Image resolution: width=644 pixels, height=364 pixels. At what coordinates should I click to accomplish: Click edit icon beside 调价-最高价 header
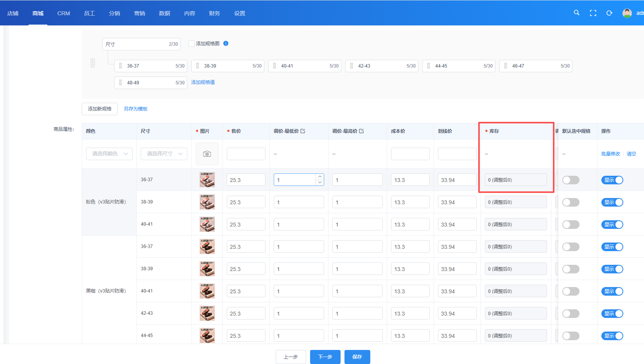(x=362, y=131)
